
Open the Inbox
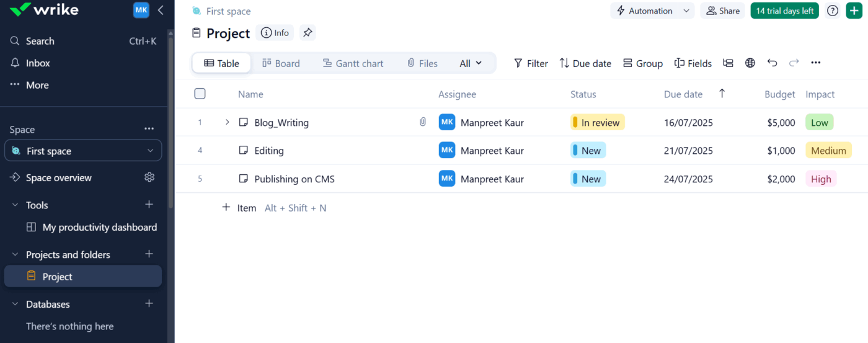pos(38,63)
